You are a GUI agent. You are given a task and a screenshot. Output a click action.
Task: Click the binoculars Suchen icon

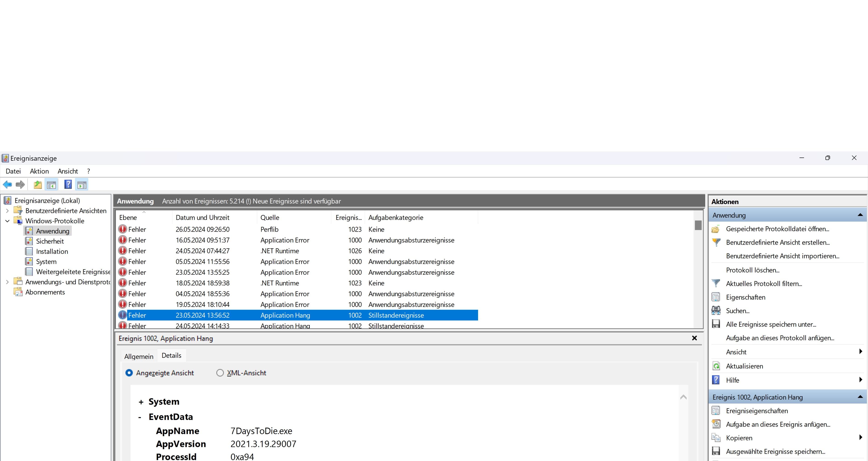point(716,310)
